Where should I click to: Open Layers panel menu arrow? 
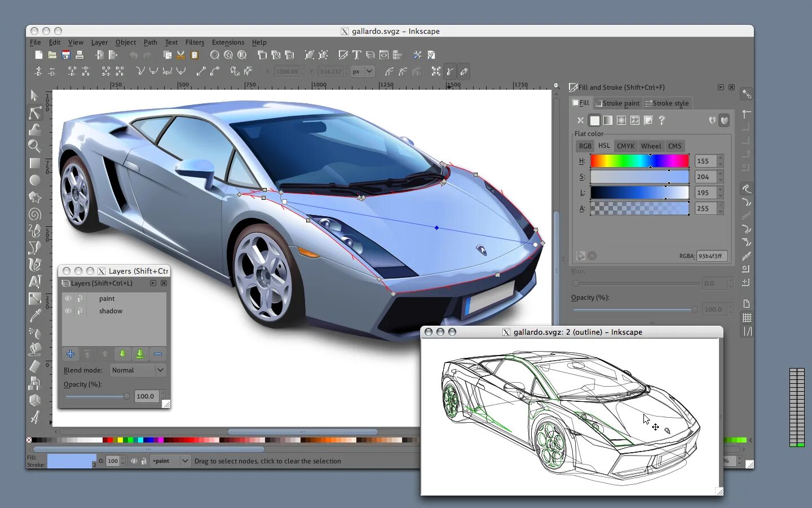click(x=153, y=283)
